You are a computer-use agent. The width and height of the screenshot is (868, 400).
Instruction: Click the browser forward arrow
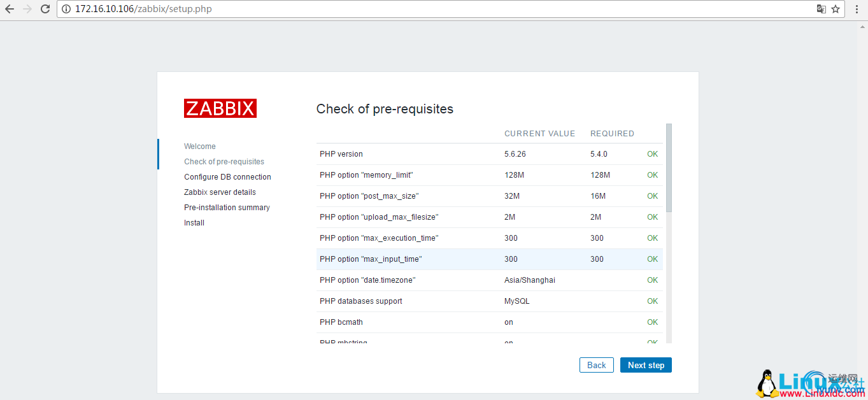(x=27, y=9)
